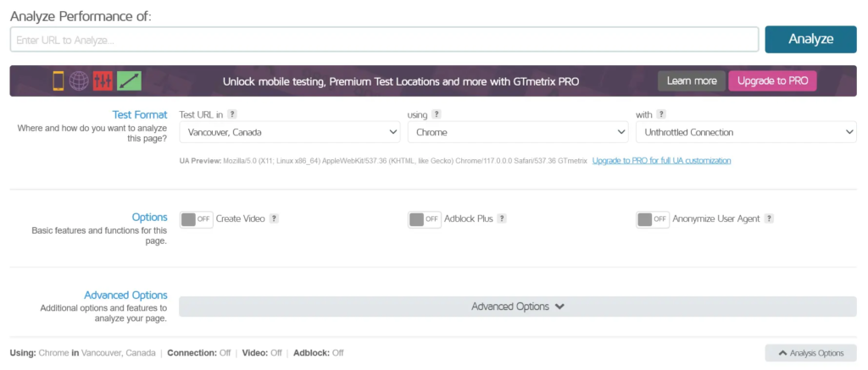Open the Vancouver, Canada location dropdown
868x370 pixels.
click(x=289, y=132)
